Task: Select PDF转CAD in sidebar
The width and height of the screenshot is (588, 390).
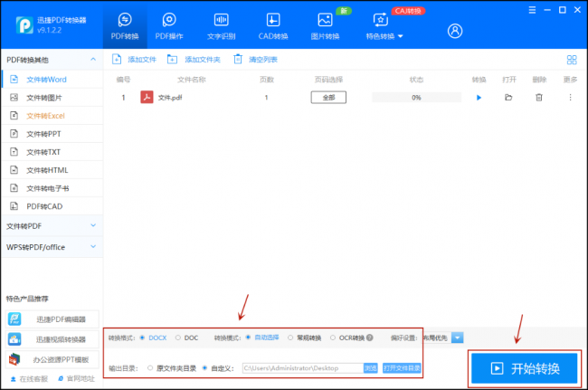Action: [52, 206]
